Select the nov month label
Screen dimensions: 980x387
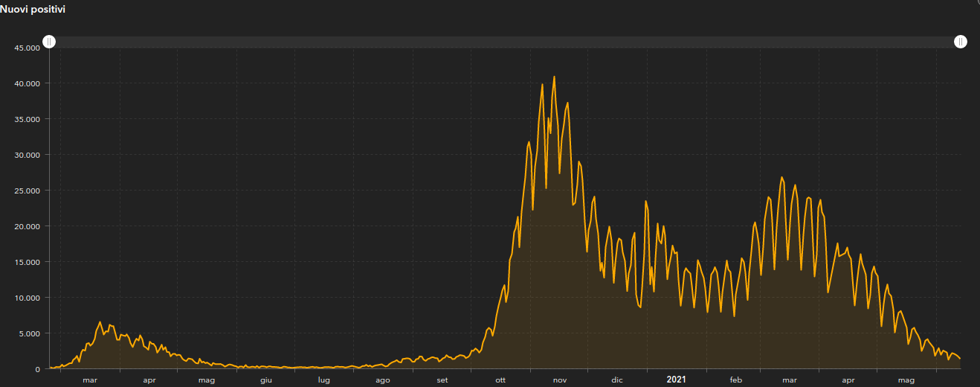point(559,380)
